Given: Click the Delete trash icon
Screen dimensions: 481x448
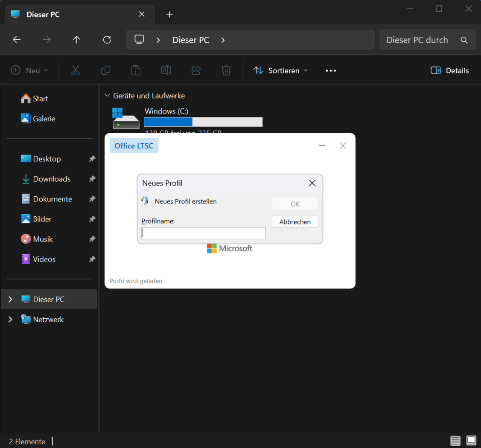Looking at the screenshot, I should (226, 70).
